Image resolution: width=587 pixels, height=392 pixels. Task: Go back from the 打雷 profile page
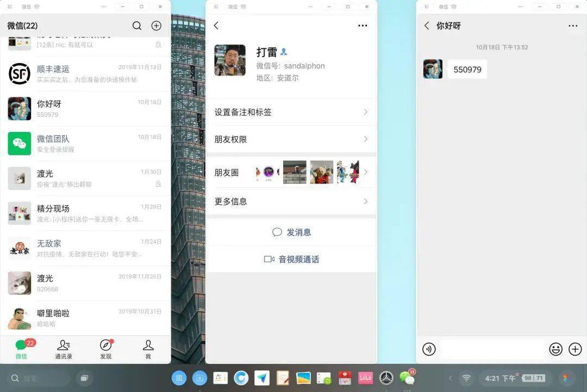coord(216,26)
